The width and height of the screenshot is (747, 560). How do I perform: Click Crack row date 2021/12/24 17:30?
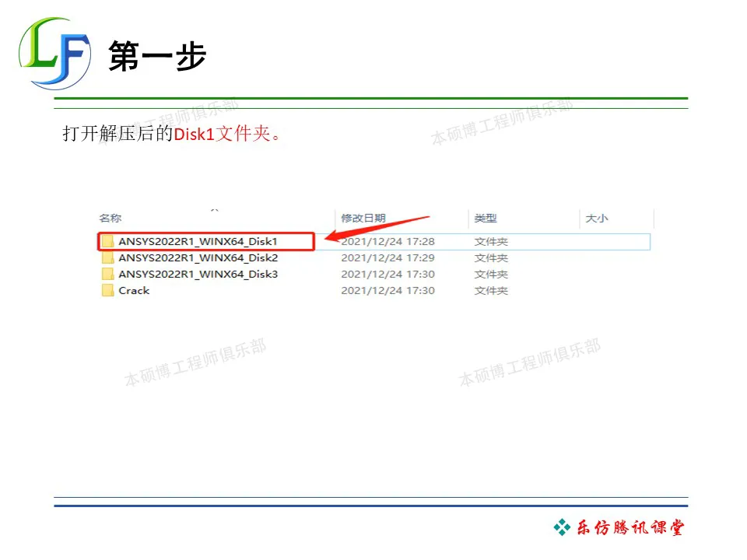click(388, 290)
